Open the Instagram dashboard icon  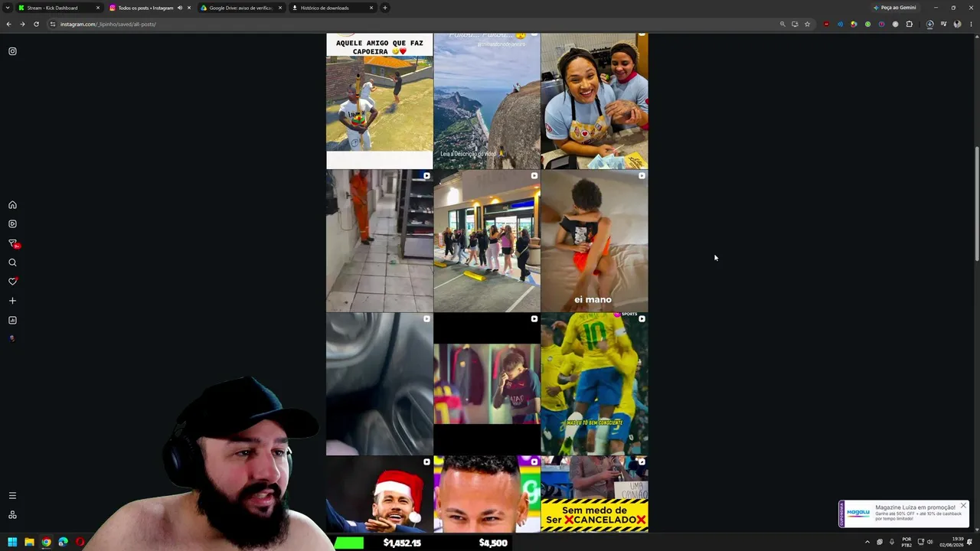(x=12, y=320)
